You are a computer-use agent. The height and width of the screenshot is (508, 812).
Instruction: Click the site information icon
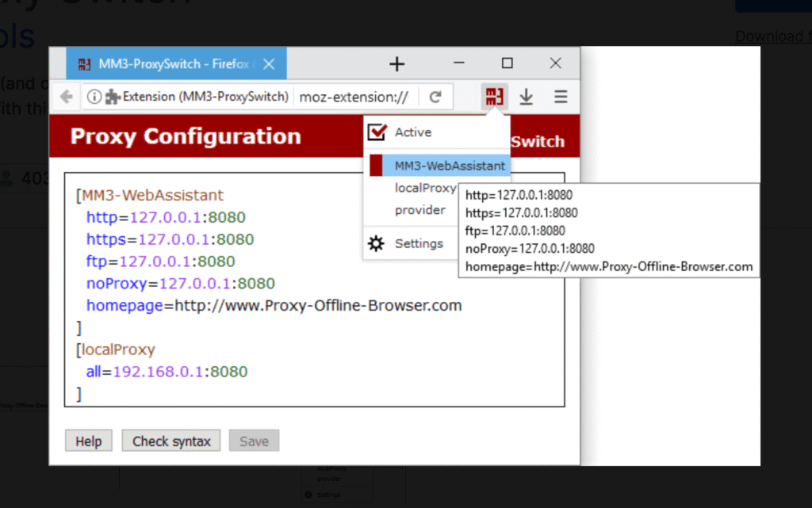point(94,97)
